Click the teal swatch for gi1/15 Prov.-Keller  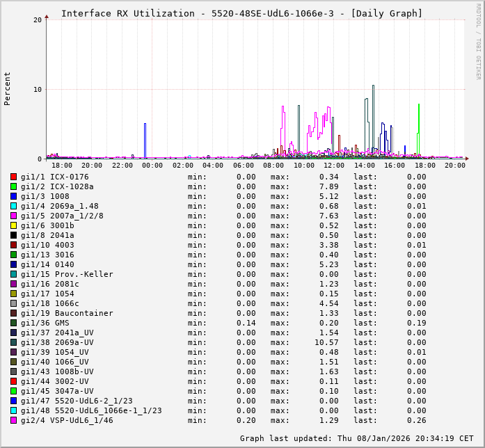pos(13,274)
